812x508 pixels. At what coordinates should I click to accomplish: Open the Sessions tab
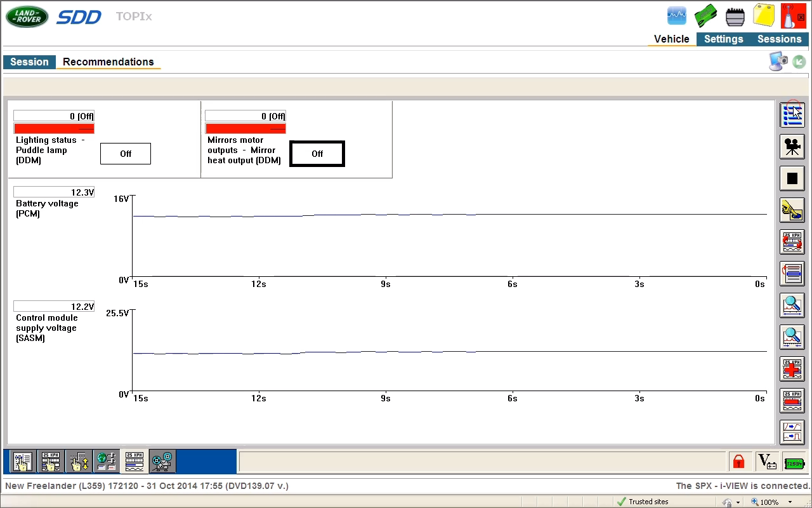(x=779, y=39)
